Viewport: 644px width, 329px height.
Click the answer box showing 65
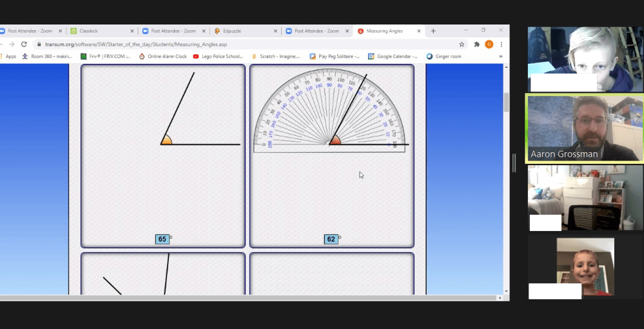[162, 239]
